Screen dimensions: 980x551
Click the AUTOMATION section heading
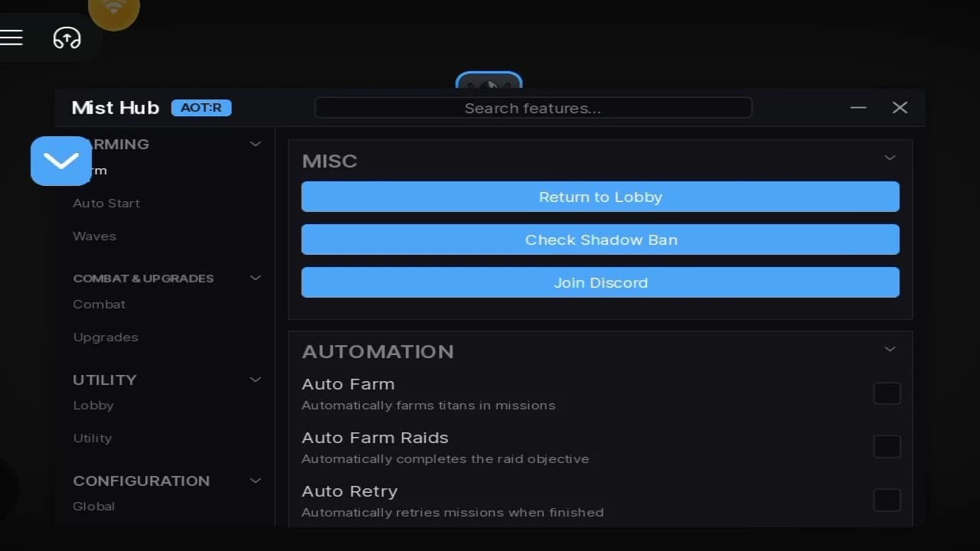point(378,351)
